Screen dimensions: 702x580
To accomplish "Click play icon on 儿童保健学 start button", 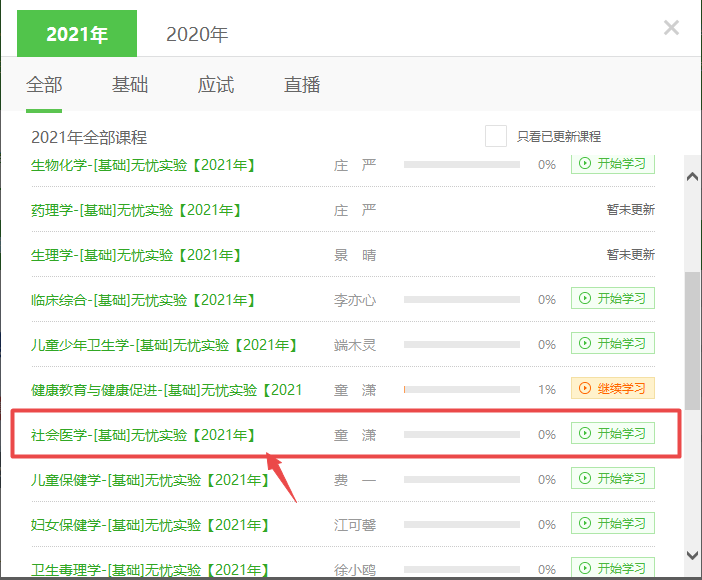I will 585,479.
